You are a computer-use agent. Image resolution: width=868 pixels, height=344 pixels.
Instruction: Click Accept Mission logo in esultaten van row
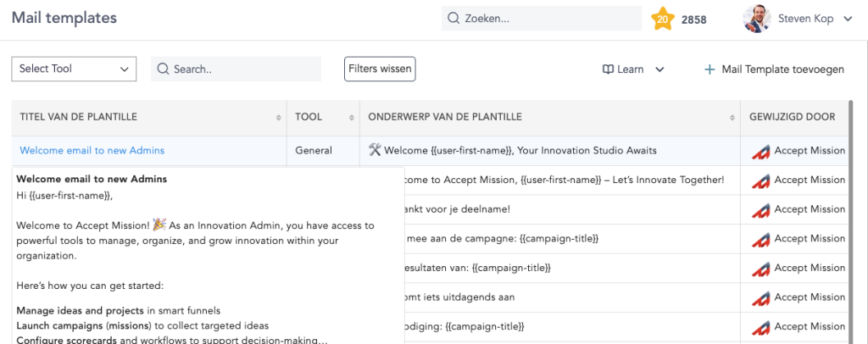coord(761,269)
